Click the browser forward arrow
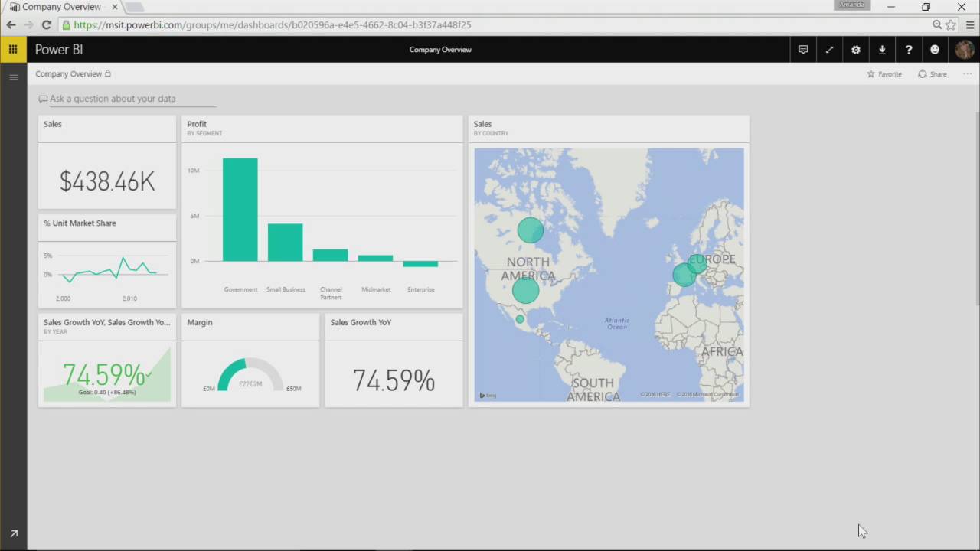This screenshot has height=551, width=980. click(x=28, y=24)
